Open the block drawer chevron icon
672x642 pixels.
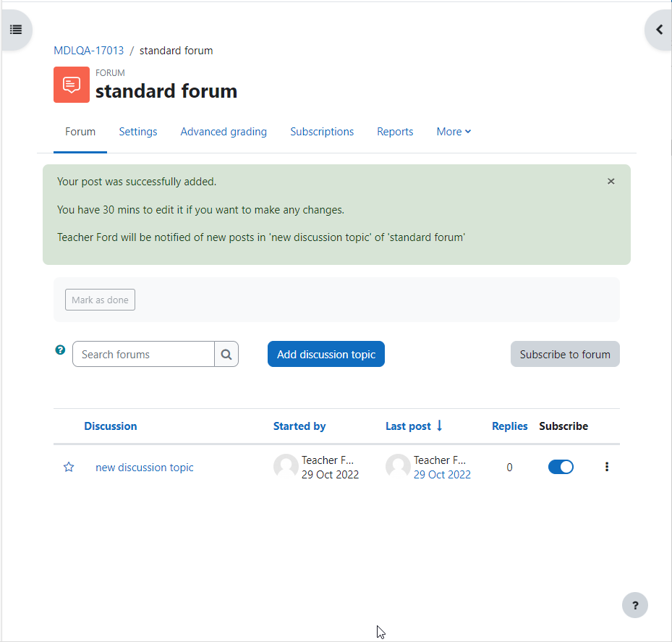tap(659, 30)
